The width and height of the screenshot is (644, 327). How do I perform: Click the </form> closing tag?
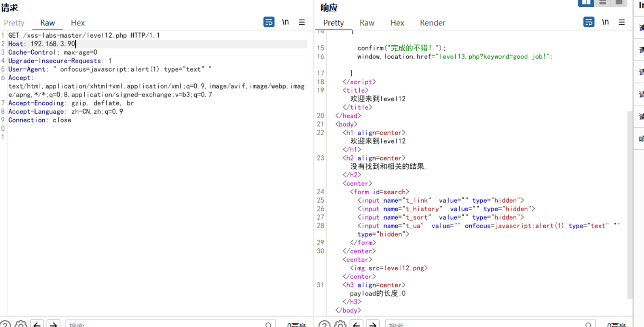tap(363, 242)
